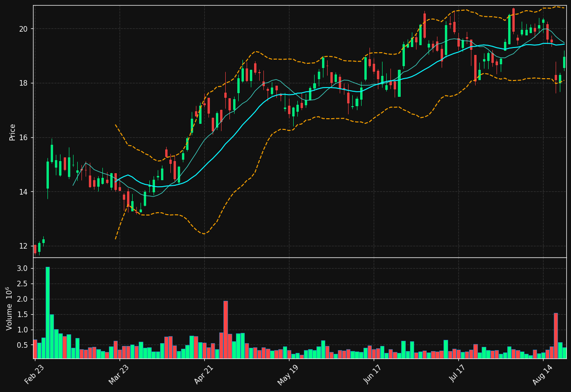Click the price axis value 12
This screenshot has height=392, width=571.
[23, 246]
